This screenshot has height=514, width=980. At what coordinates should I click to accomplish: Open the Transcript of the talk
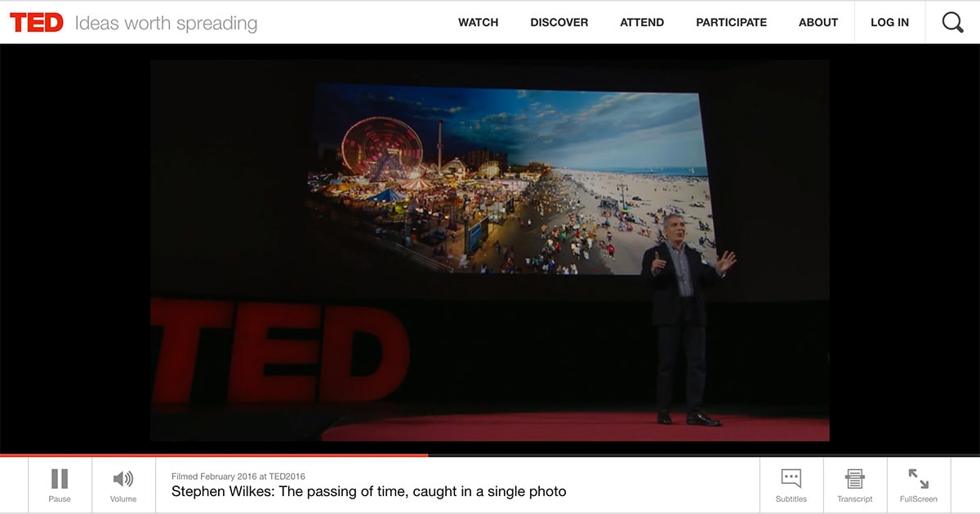[x=854, y=485]
